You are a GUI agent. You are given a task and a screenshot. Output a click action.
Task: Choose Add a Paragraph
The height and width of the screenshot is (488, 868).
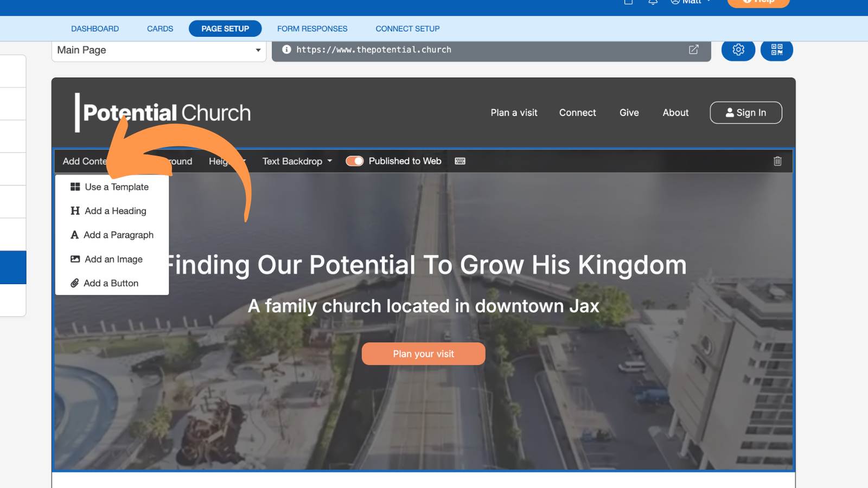(x=112, y=235)
